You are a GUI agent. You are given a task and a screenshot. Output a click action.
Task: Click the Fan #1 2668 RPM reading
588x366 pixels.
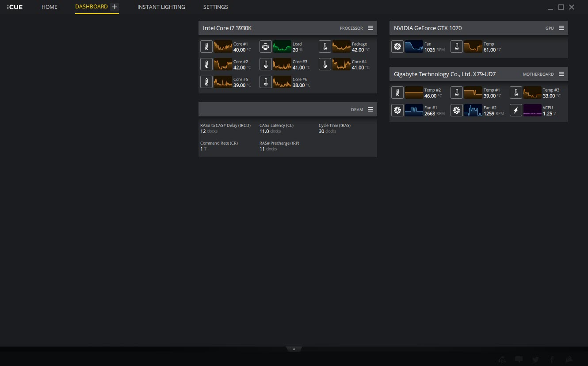coord(435,114)
